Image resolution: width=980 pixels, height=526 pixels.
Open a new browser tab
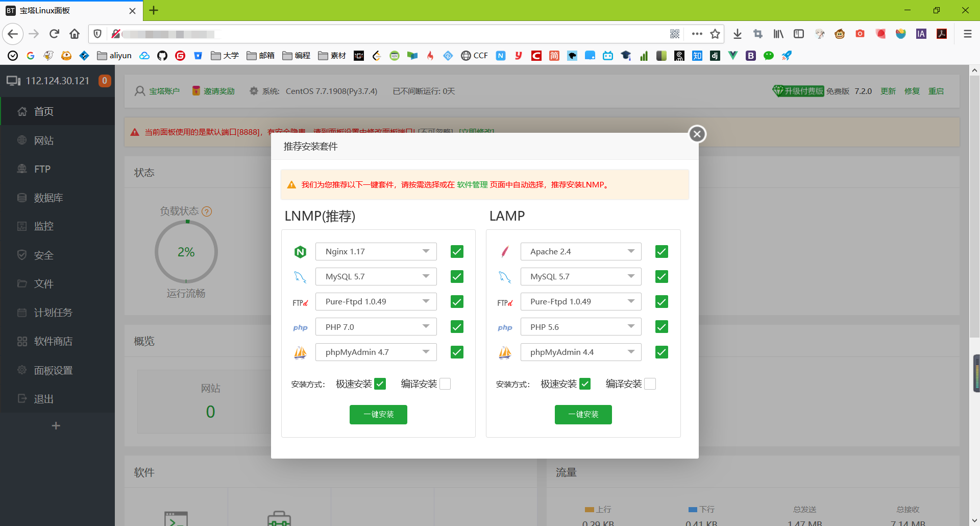pos(154,10)
